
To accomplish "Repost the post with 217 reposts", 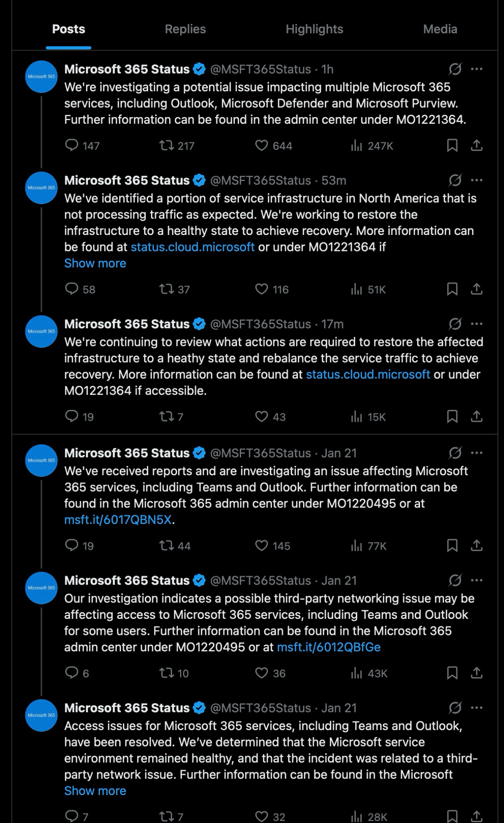I will (x=167, y=145).
